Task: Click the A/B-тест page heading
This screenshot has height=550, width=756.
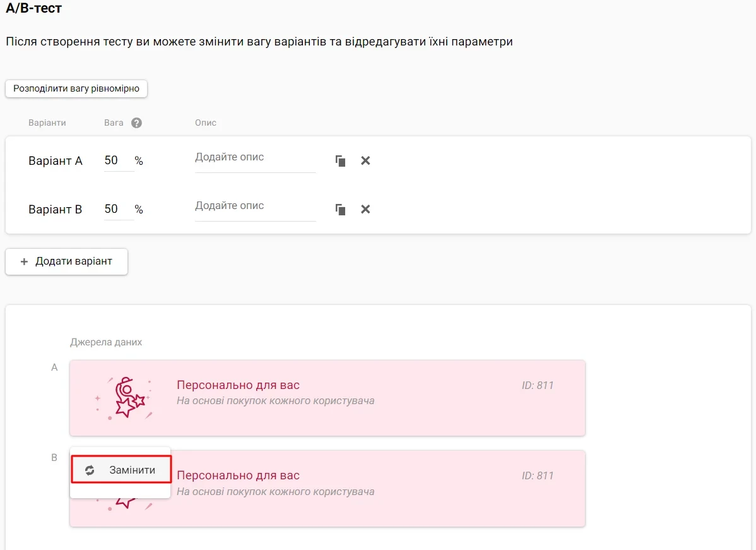Action: pos(33,8)
